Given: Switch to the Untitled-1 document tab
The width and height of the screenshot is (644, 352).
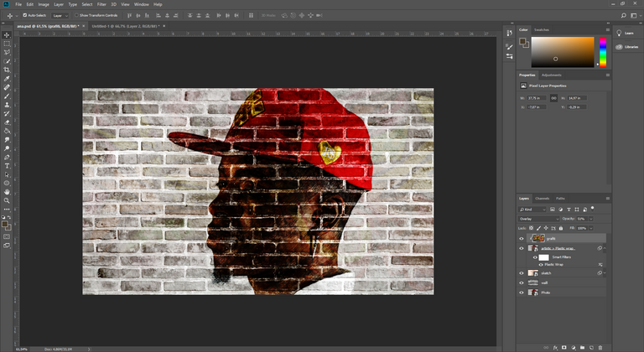Looking at the screenshot, I should [125, 26].
